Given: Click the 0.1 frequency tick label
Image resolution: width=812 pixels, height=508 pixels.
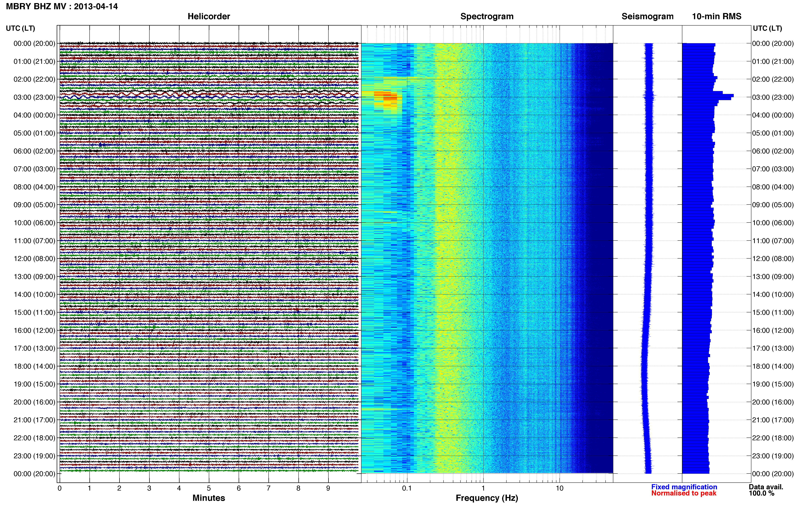Looking at the screenshot, I should (x=407, y=488).
